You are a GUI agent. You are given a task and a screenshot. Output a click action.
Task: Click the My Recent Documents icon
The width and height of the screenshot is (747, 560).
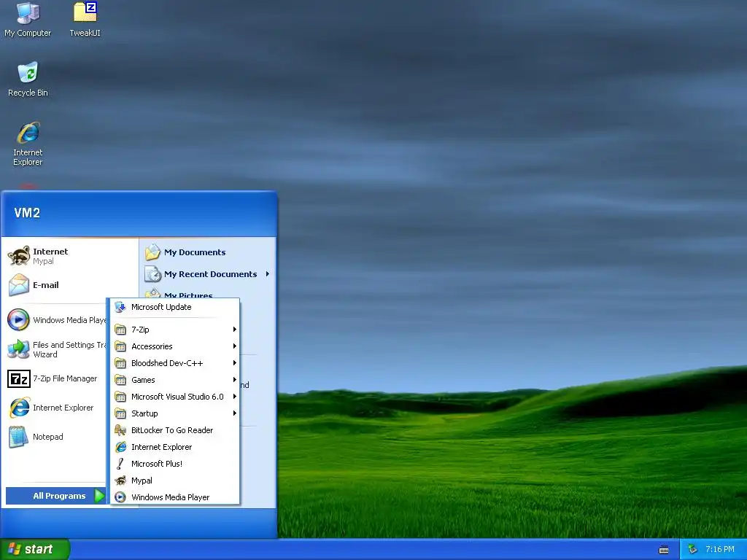pyautogui.click(x=152, y=274)
